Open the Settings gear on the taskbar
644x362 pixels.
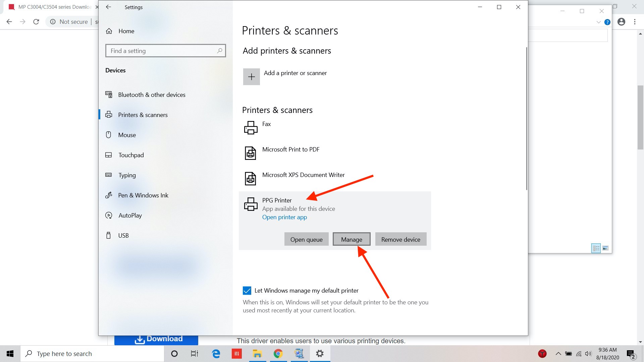click(320, 354)
